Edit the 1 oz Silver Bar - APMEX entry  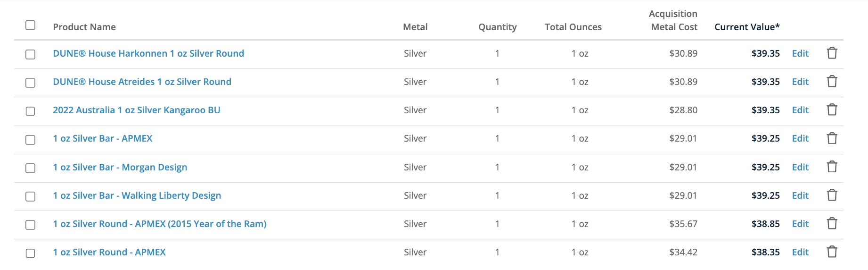point(800,138)
